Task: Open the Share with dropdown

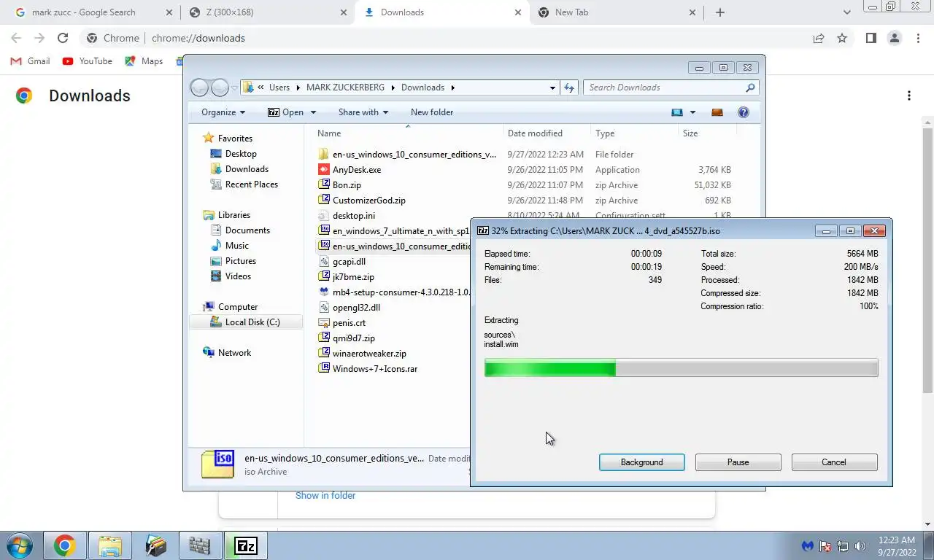Action: click(363, 112)
